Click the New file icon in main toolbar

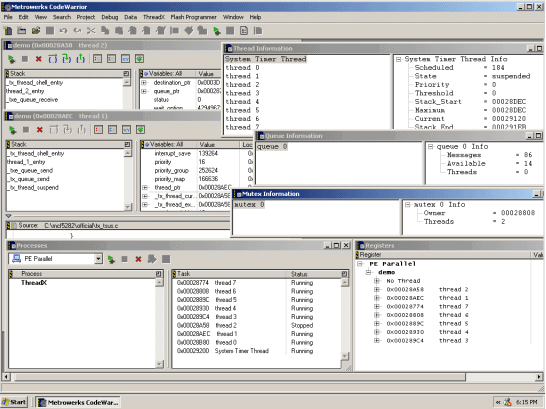(8, 31)
